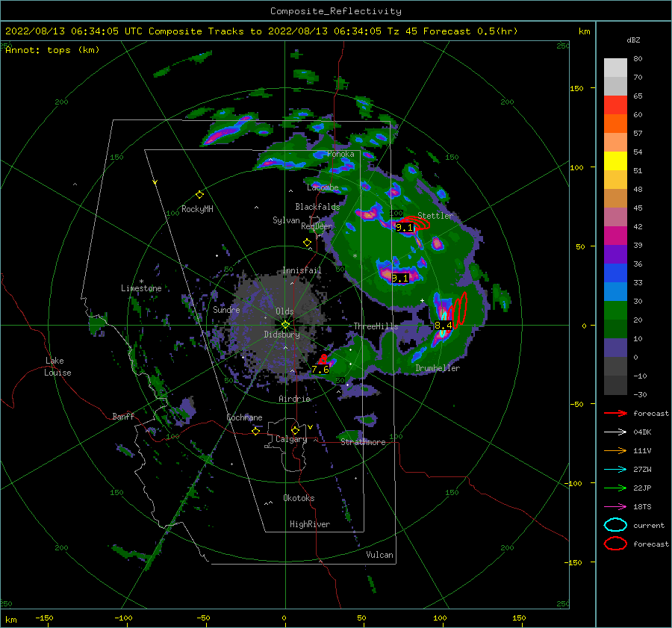This screenshot has height=628, width=672.
Task: Click the Ponoka city label
Action: [340, 154]
